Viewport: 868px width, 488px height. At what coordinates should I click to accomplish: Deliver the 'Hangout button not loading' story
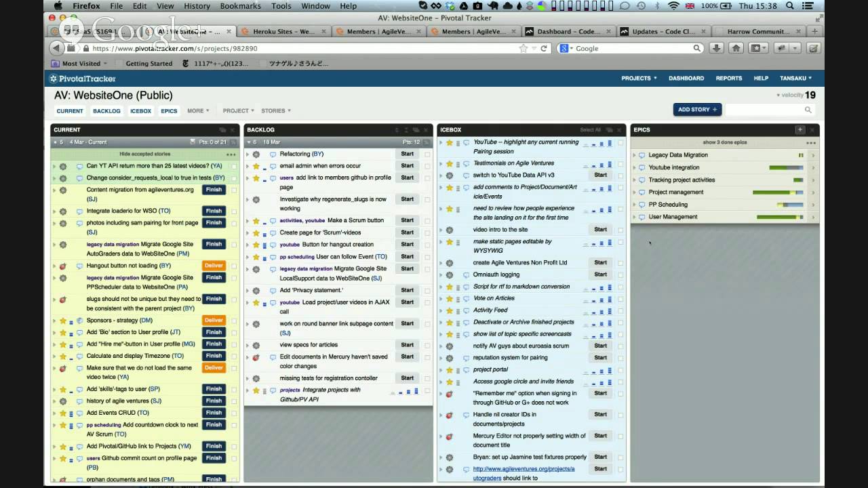[x=214, y=266]
